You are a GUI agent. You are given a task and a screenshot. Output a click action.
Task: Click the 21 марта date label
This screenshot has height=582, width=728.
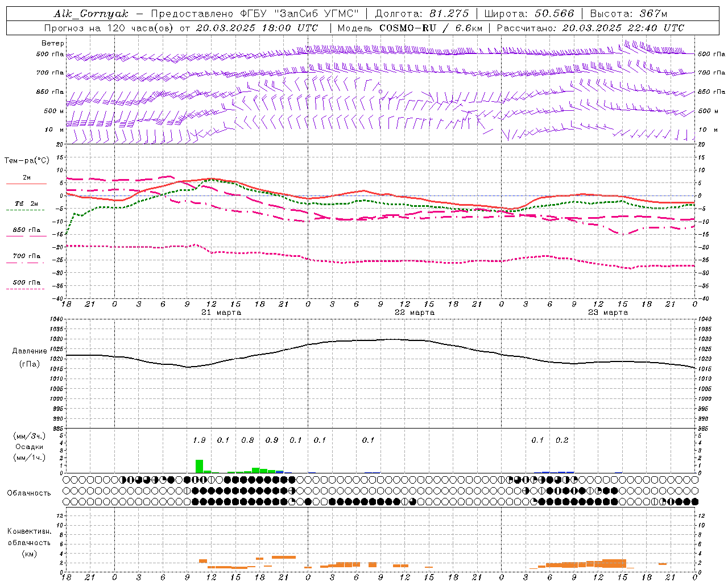click(221, 313)
